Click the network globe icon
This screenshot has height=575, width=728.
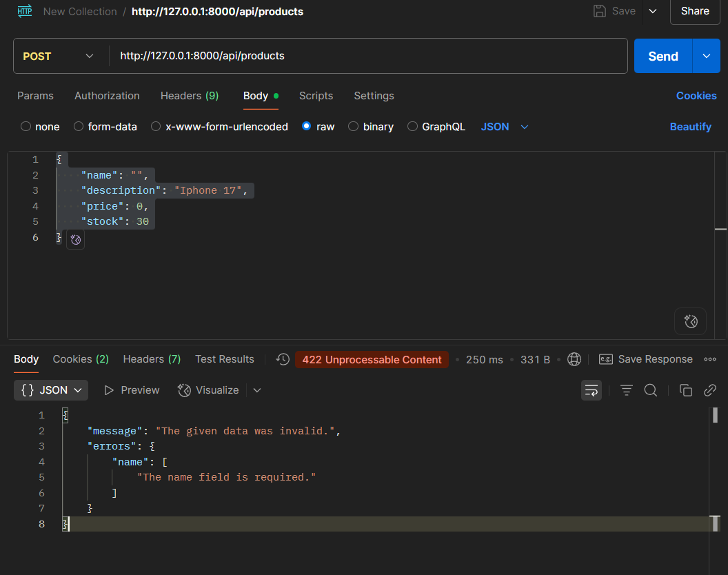coord(574,359)
